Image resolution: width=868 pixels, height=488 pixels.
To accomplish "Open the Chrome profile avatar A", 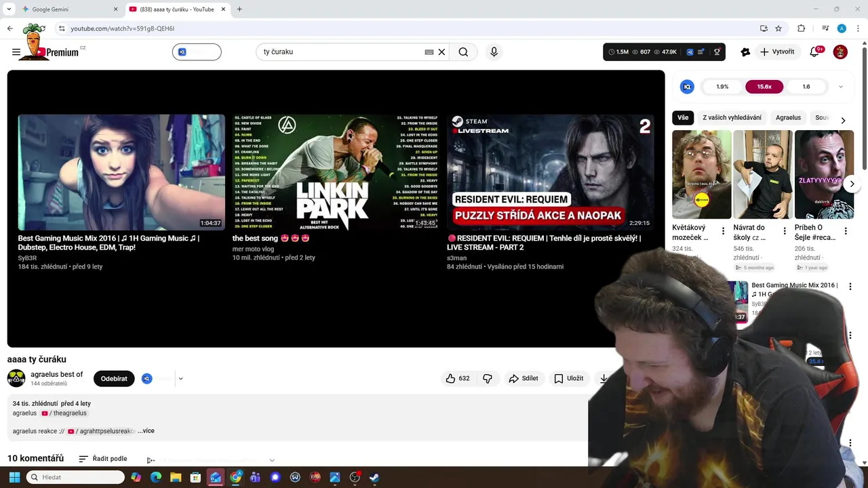I will [x=842, y=28].
